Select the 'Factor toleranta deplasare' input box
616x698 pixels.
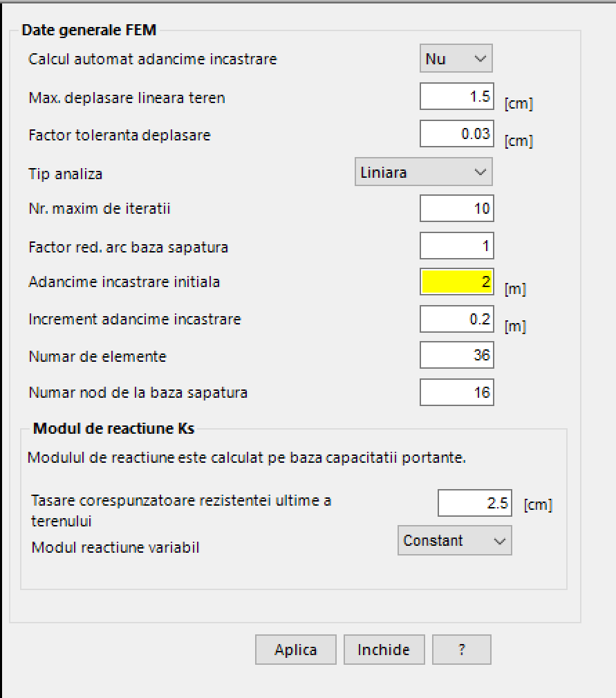click(456, 134)
